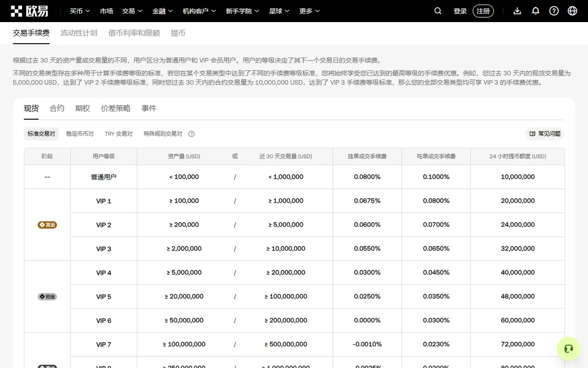Switch to the 提币 tab
588x368 pixels.
(178, 33)
